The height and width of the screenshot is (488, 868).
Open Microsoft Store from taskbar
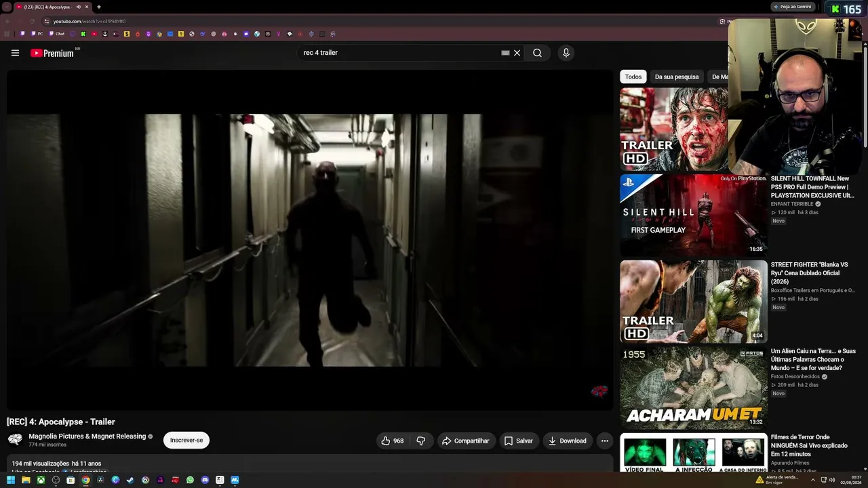pos(71,480)
